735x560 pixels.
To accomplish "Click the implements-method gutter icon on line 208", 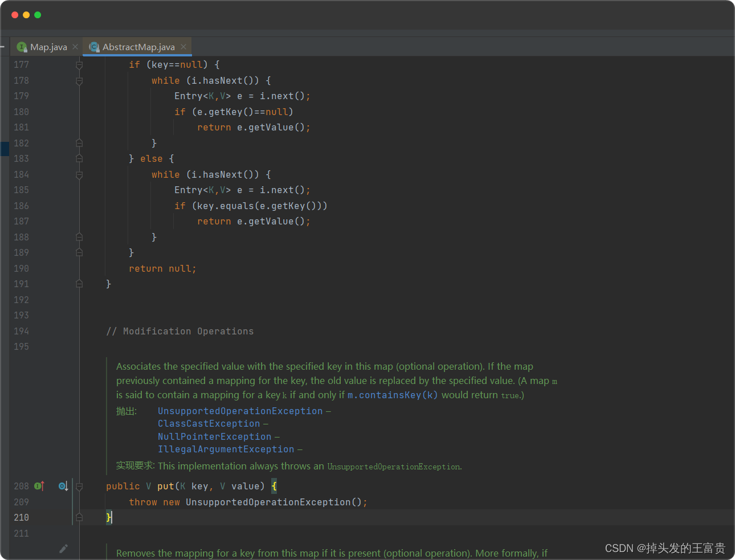I will 39,486.
